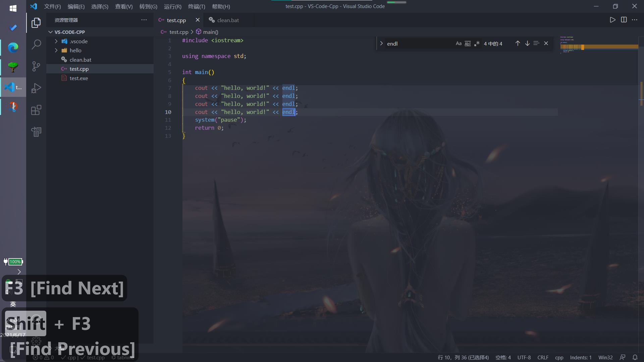The height and width of the screenshot is (362, 644).
Task: Open the Run and Debug view
Action: (x=36, y=88)
